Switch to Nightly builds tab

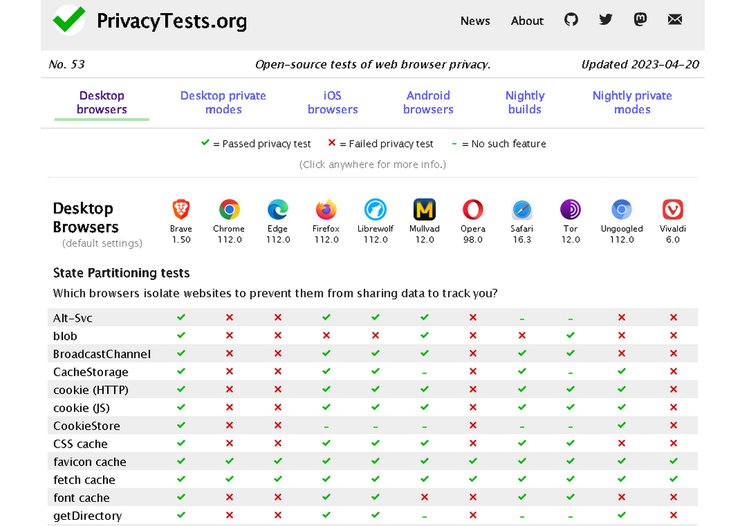(x=524, y=102)
